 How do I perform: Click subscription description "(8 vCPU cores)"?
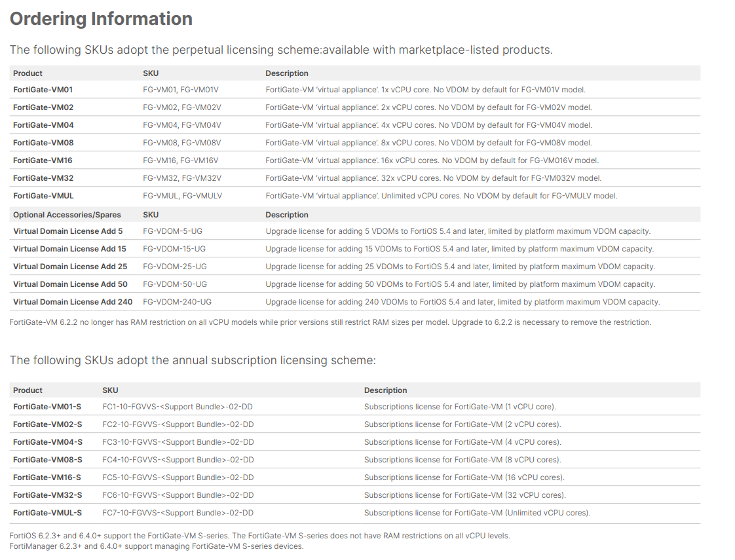click(x=462, y=460)
